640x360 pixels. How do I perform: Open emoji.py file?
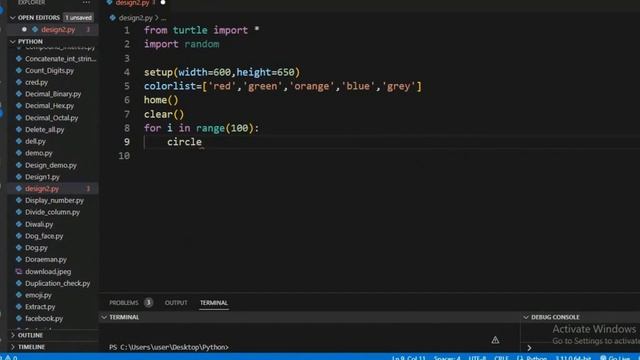point(38,295)
